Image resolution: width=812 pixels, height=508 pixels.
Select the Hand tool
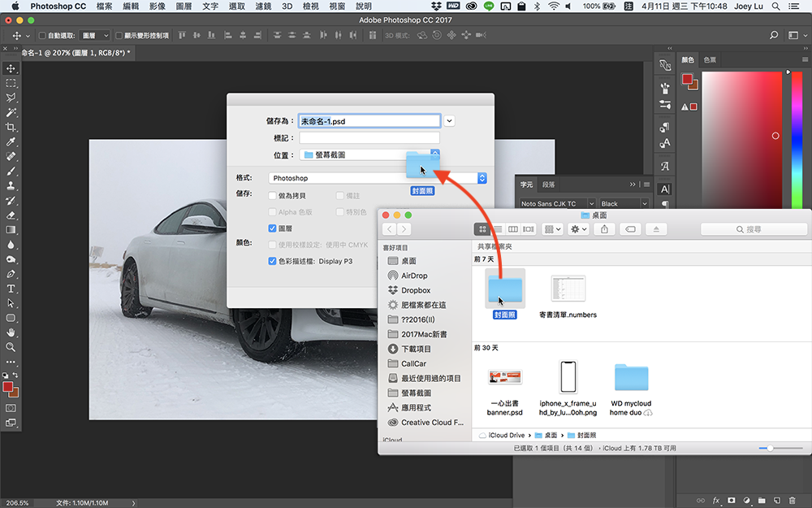click(x=11, y=332)
